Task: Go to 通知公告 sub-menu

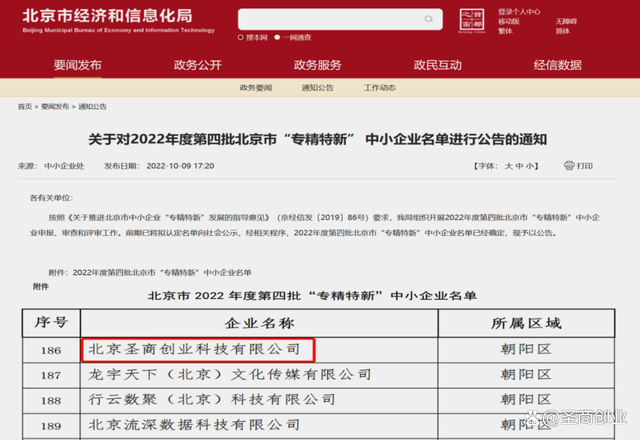Action: (x=318, y=88)
